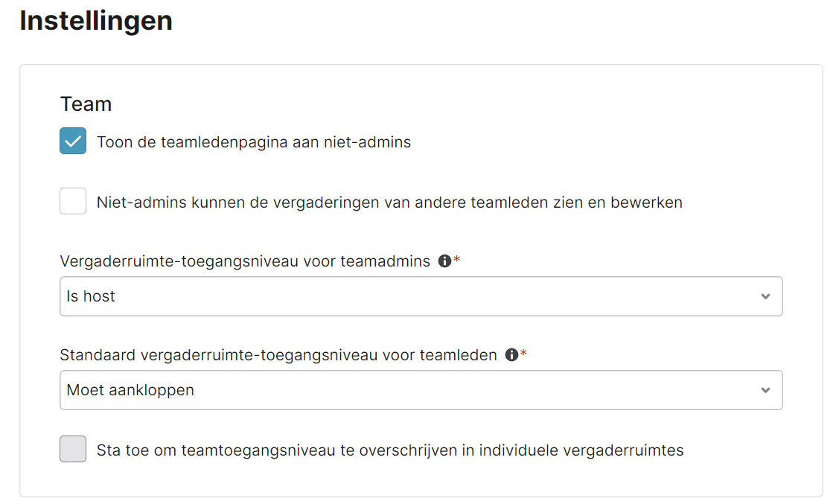Open the teamadmins access level dropdown
Screen dimensions: 836x504
(421, 296)
